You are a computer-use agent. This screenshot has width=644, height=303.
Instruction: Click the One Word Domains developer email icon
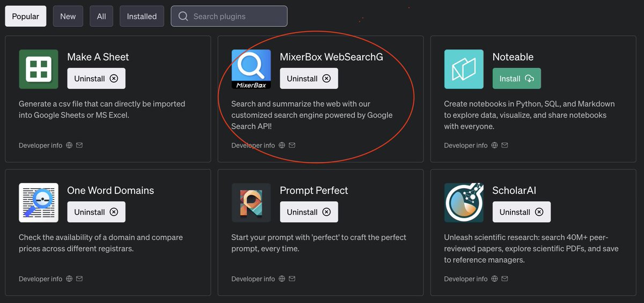pyautogui.click(x=79, y=279)
